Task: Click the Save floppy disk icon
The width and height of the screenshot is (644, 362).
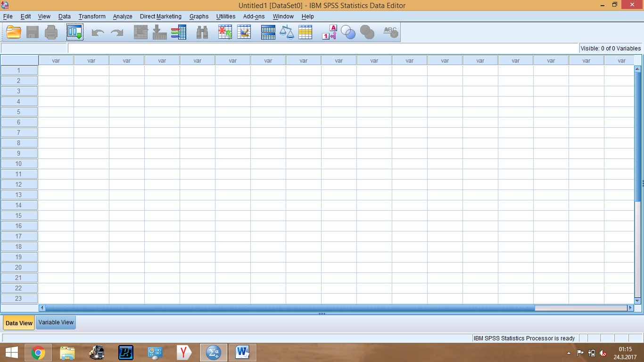Action: click(x=33, y=32)
